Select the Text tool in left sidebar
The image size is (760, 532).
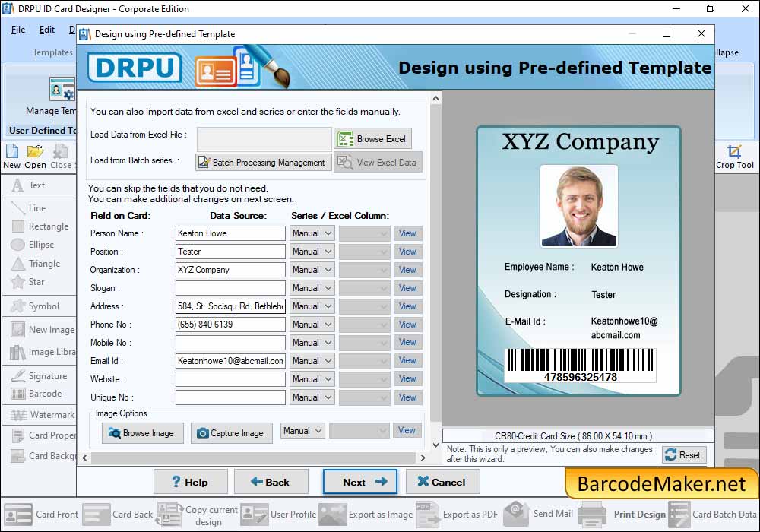pos(29,185)
